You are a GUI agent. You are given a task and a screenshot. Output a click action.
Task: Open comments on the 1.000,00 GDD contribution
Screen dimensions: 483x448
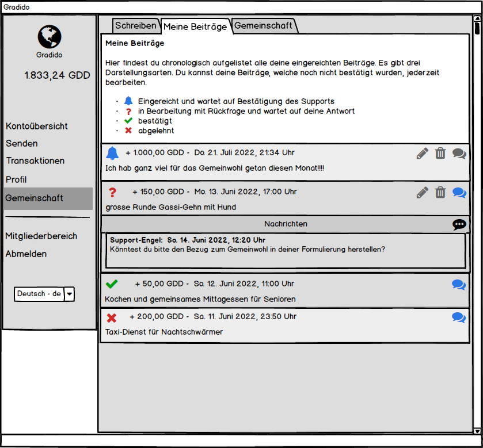pos(459,154)
